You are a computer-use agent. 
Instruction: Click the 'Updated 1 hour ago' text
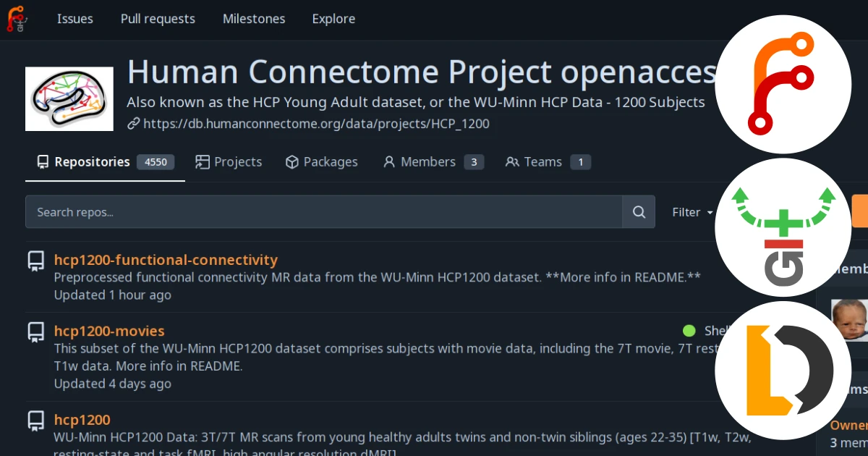[113, 295]
